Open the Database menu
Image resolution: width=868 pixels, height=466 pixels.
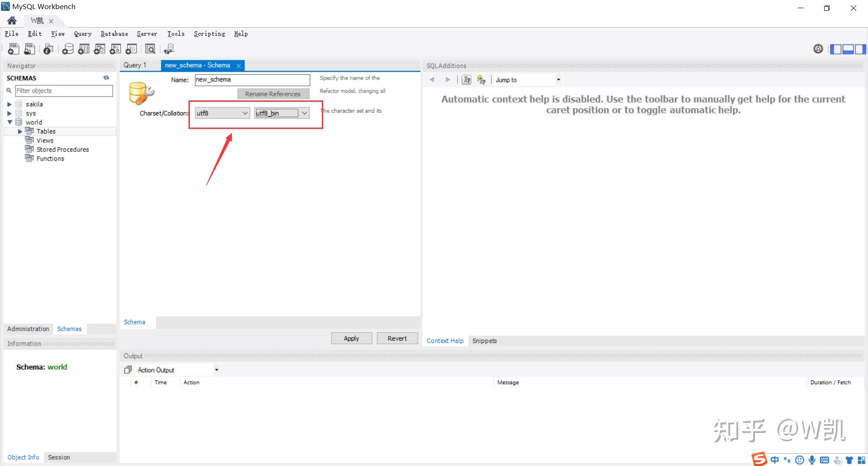[114, 33]
